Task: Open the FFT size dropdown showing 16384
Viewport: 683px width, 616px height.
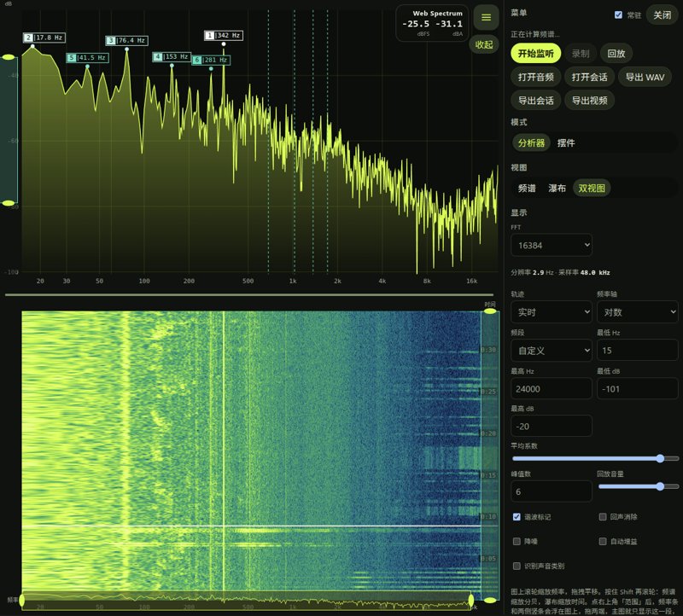Action: [551, 245]
